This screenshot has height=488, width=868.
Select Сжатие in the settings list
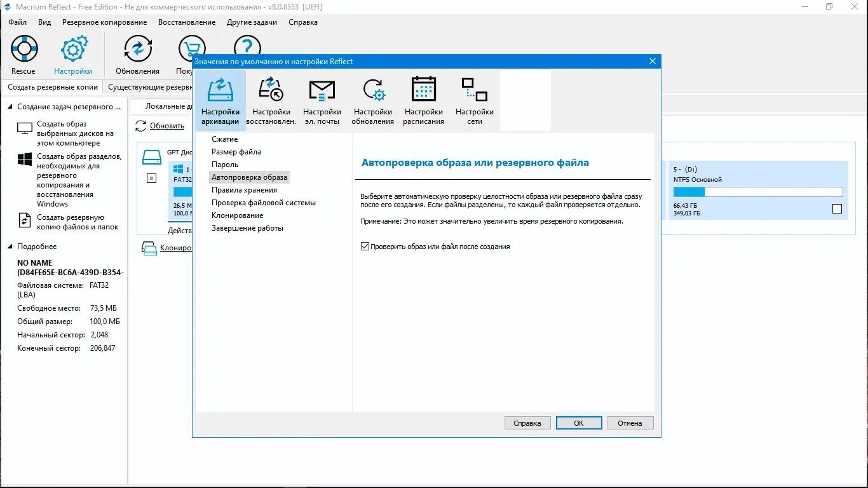[x=225, y=139]
